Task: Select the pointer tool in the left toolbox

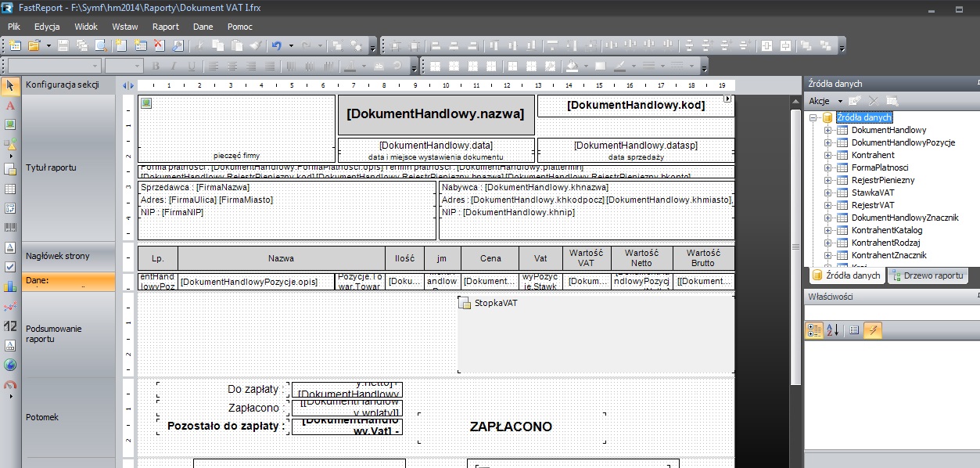Action: 10,85
